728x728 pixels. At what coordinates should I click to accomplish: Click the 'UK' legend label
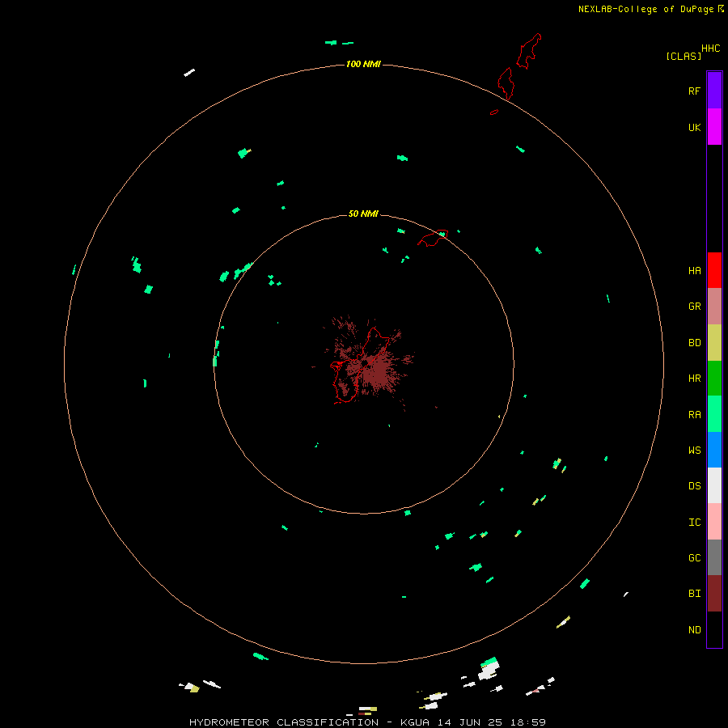coord(694,127)
